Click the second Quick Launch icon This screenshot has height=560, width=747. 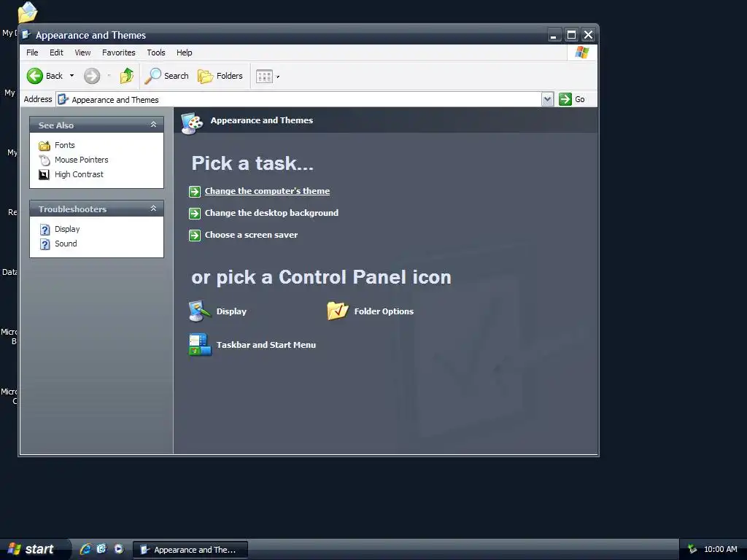pos(101,549)
